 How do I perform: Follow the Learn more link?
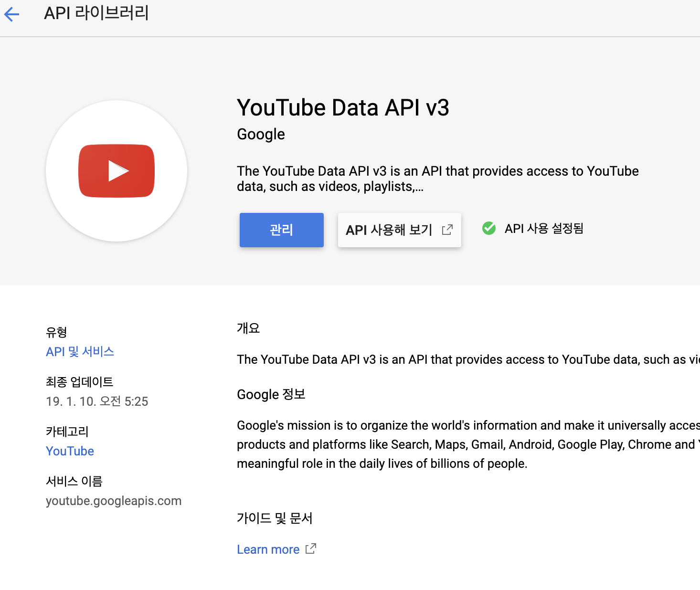[268, 549]
